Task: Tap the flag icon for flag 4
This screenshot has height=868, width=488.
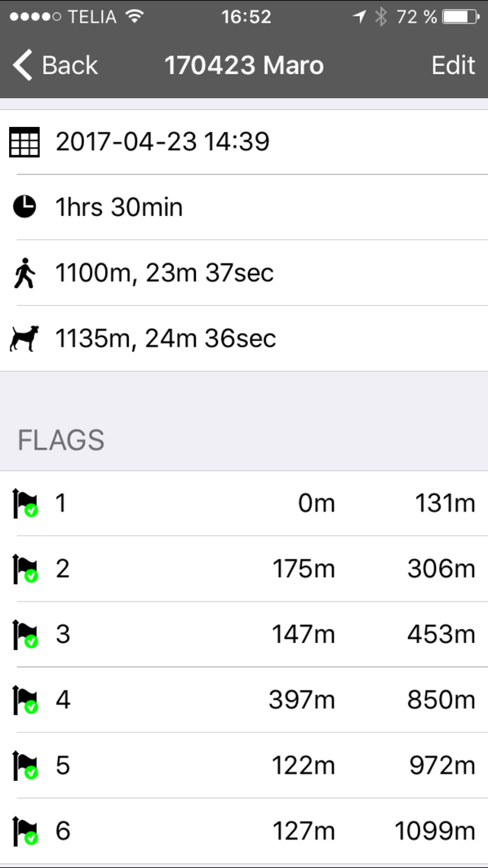Action: [25, 700]
